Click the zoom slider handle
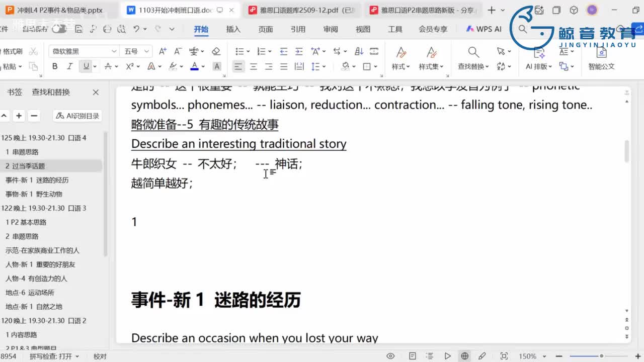644x362 pixels. pos(601,356)
